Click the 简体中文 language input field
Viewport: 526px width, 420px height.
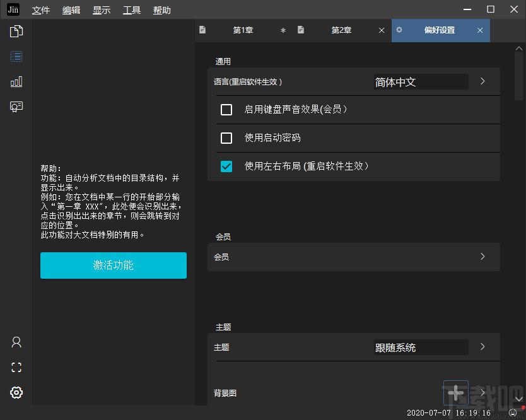pos(420,81)
